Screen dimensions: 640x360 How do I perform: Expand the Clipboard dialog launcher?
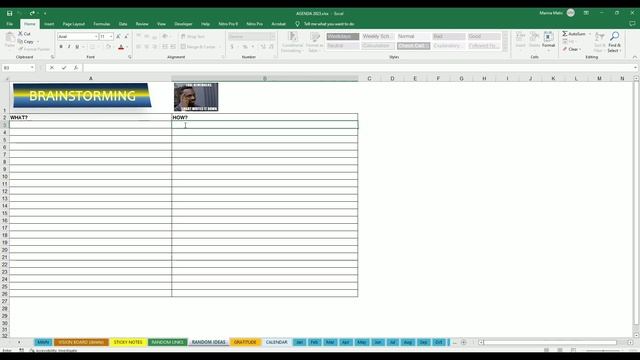[52, 57]
